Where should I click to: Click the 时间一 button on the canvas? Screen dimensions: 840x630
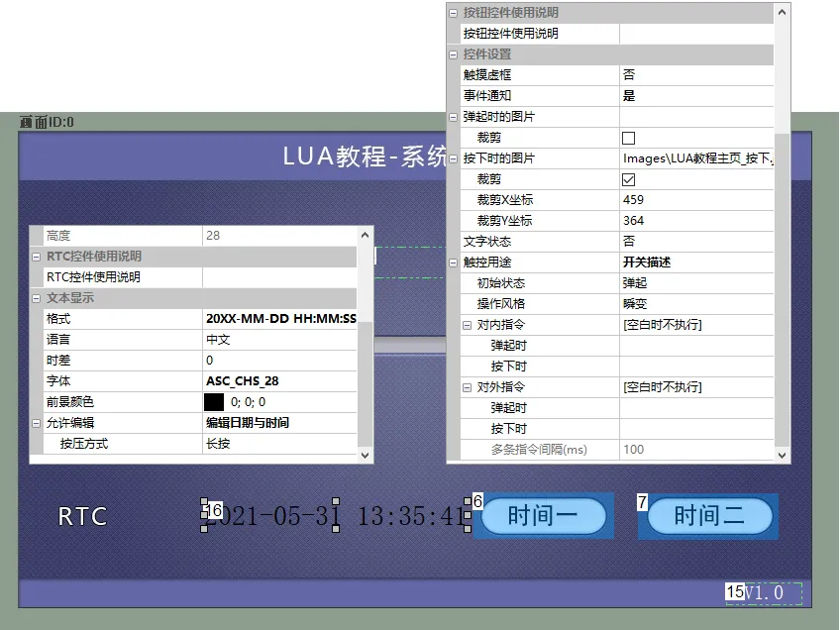[544, 516]
